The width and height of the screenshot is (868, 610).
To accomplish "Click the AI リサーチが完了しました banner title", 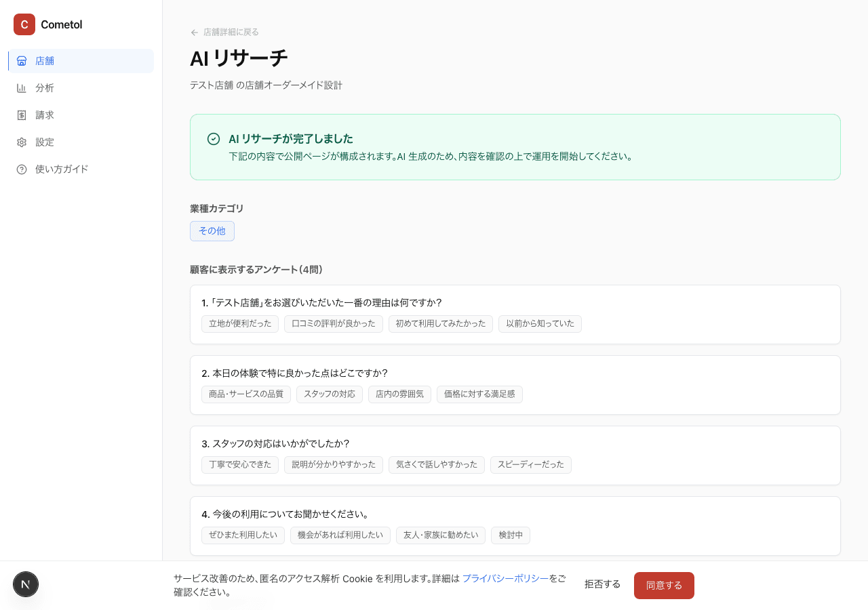I will (291, 139).
